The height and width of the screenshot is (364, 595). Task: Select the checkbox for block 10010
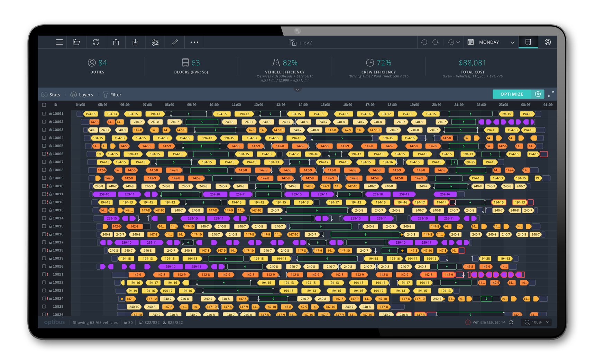pyautogui.click(x=44, y=186)
